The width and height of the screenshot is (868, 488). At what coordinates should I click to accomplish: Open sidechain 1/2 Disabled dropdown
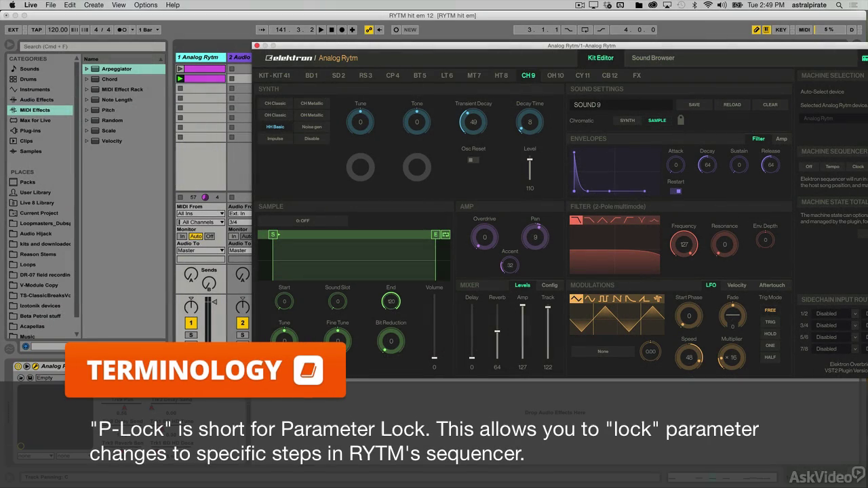click(x=836, y=314)
